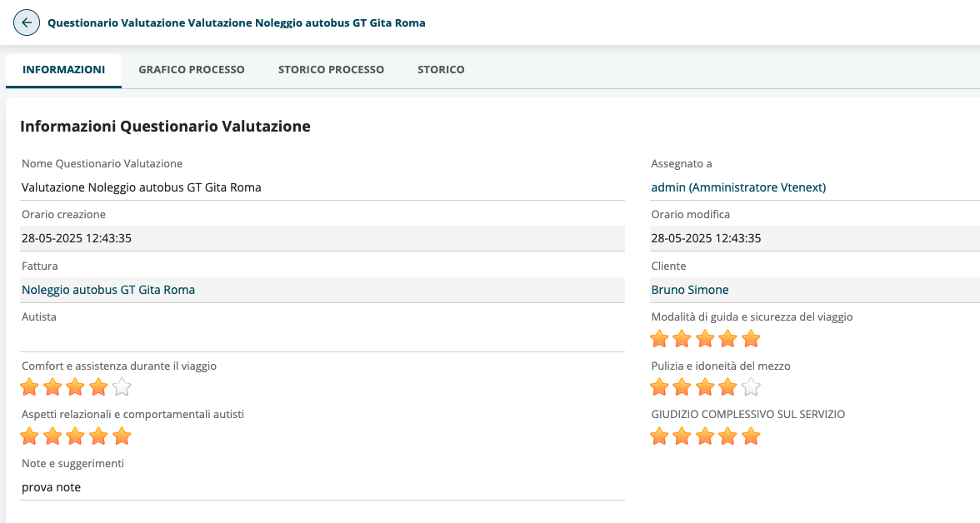Set GIUDIZIO COMPLESSIVO rating to fifth star

(x=751, y=436)
